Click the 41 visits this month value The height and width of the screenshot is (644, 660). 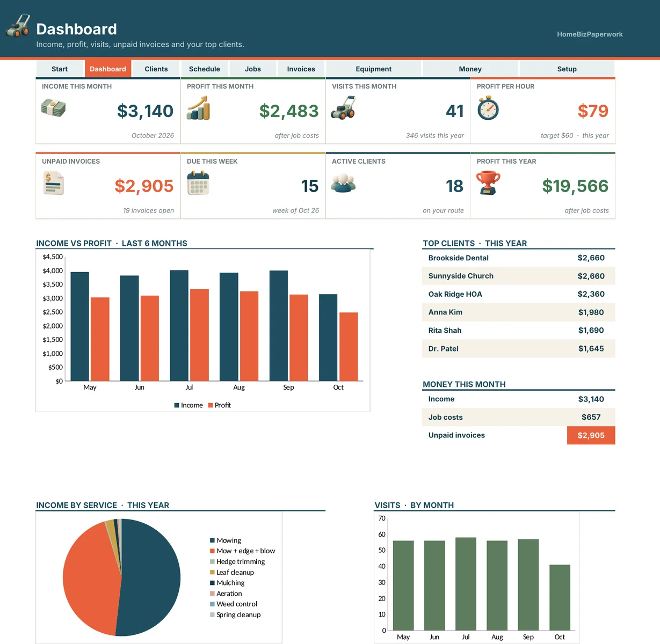click(x=454, y=111)
